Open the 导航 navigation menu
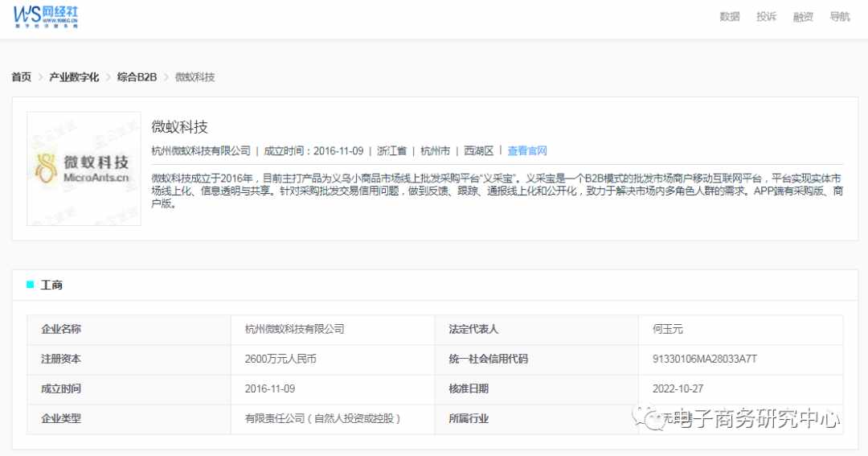Screen dimensions: 868x456 click(x=839, y=17)
